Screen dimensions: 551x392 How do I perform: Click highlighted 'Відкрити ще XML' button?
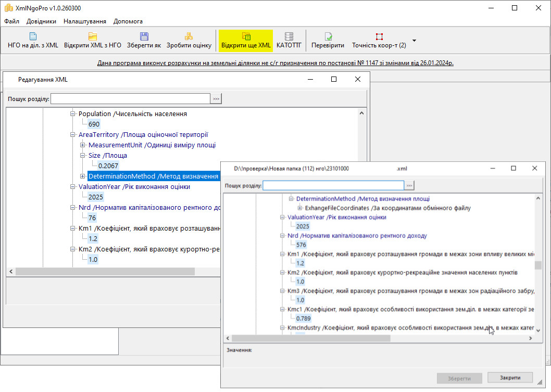[246, 40]
